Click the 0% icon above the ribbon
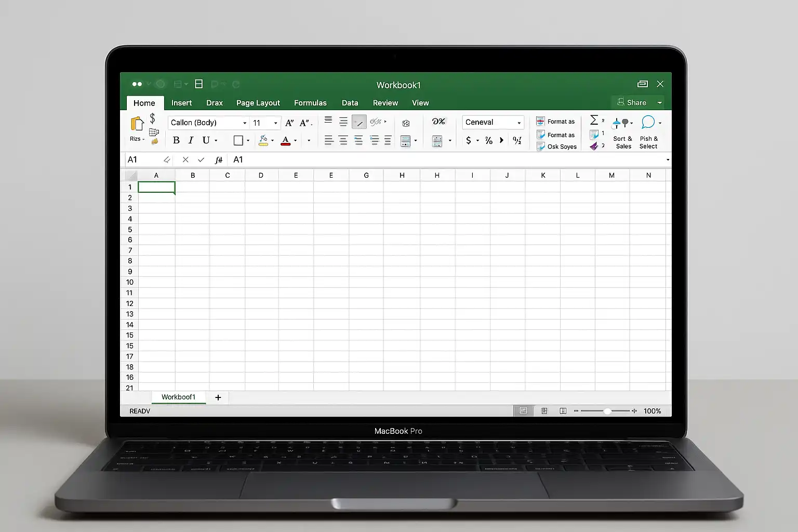This screenshot has width=798, height=532. (x=438, y=122)
